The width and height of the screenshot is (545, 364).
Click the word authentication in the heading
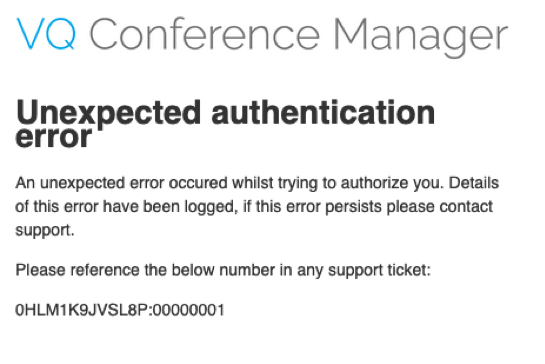[x=323, y=112]
